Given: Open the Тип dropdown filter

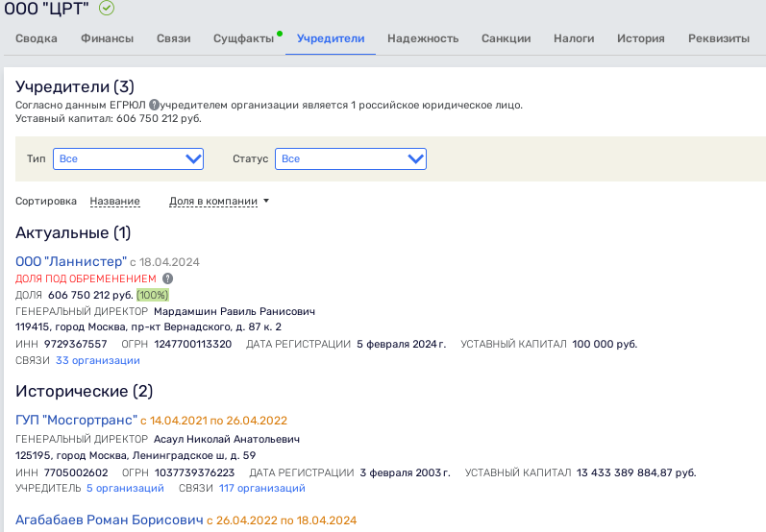Looking at the screenshot, I should (x=128, y=159).
